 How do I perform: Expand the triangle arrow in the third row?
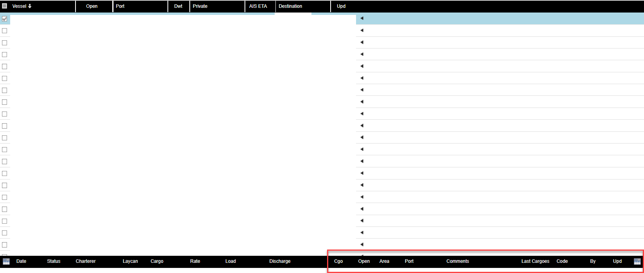point(362,42)
